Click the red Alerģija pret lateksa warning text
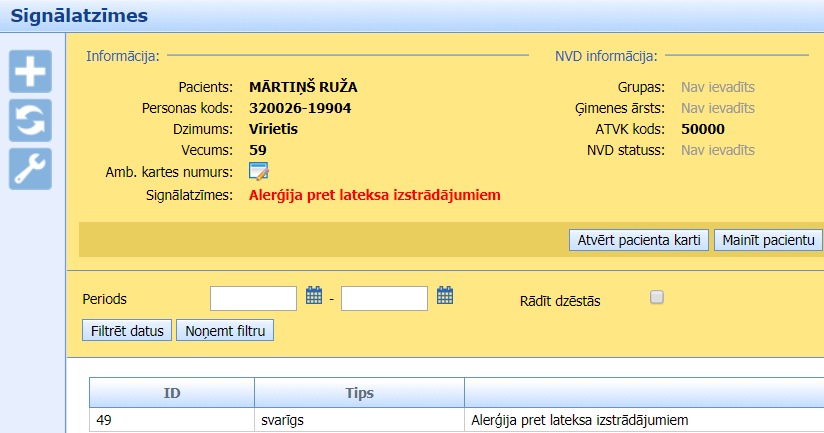This screenshot has width=824, height=433. click(374, 195)
